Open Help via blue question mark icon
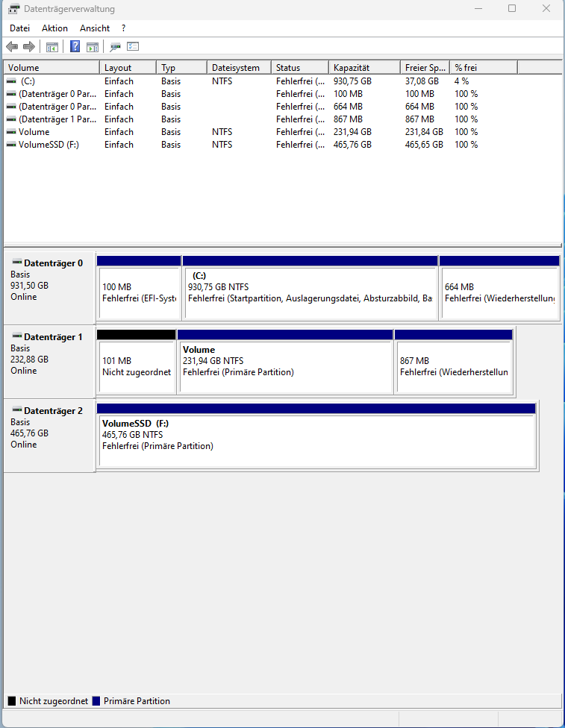Image resolution: width=565 pixels, height=728 pixels. coord(75,46)
